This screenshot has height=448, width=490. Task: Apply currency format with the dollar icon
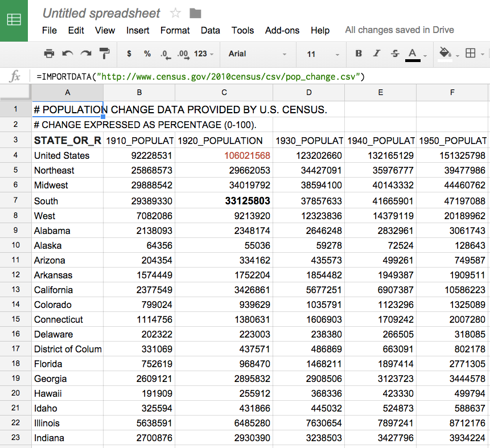(129, 53)
